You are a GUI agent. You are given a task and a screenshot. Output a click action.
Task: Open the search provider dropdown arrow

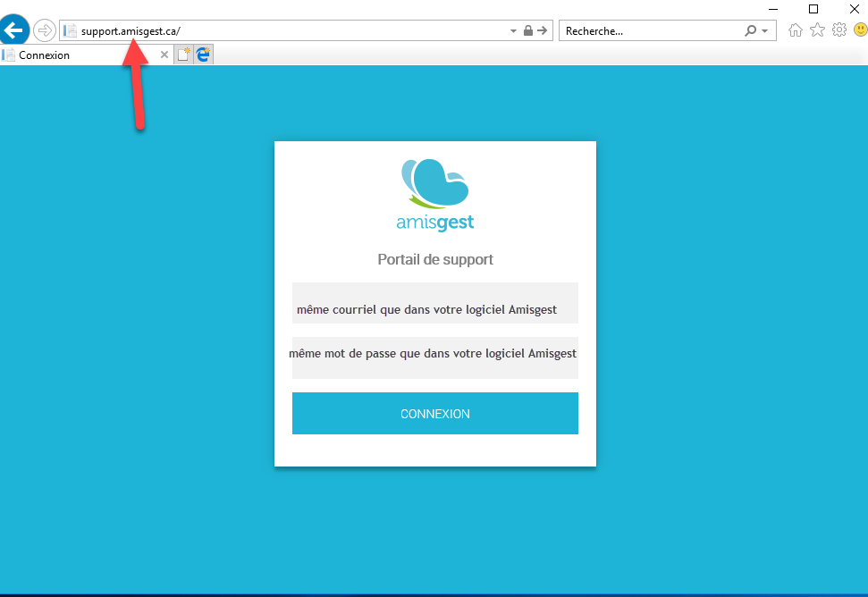[x=765, y=31]
